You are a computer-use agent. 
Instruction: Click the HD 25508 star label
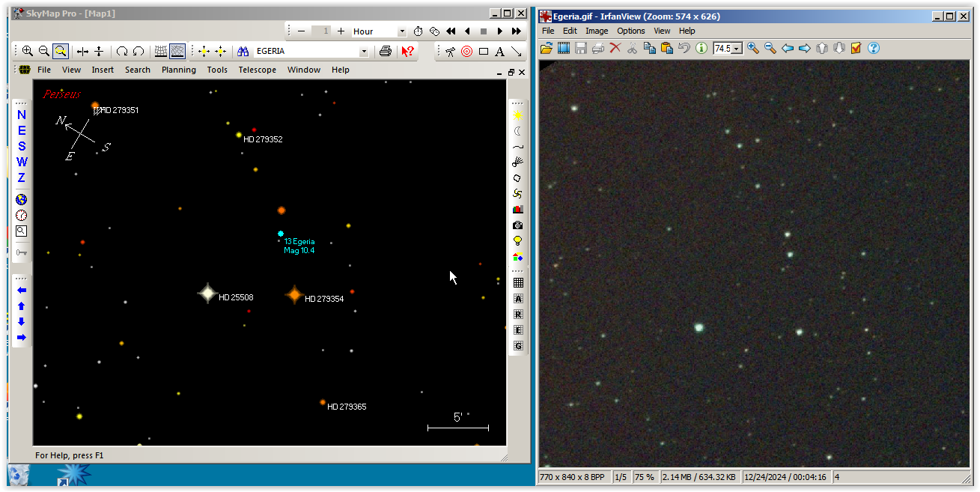[236, 297]
